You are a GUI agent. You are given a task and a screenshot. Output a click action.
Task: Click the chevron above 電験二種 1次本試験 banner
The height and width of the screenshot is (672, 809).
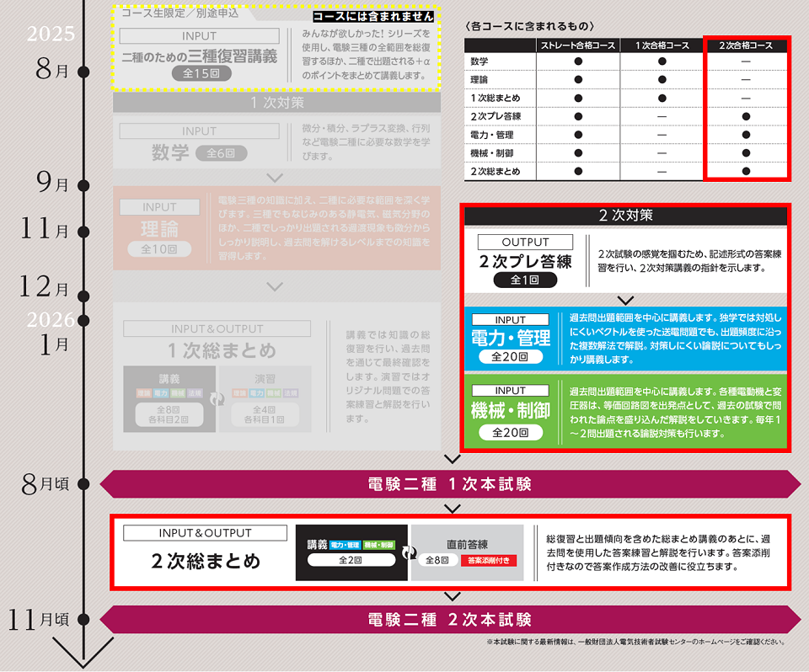coord(452,460)
